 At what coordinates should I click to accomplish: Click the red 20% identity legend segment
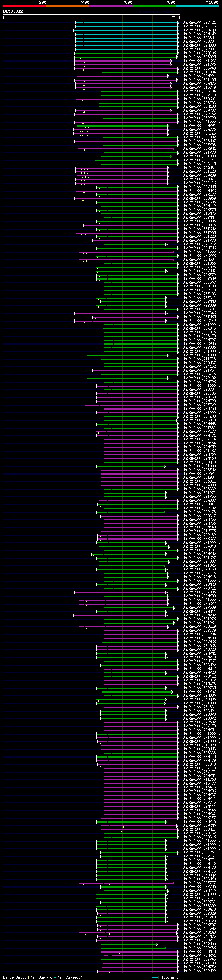point(25,6)
